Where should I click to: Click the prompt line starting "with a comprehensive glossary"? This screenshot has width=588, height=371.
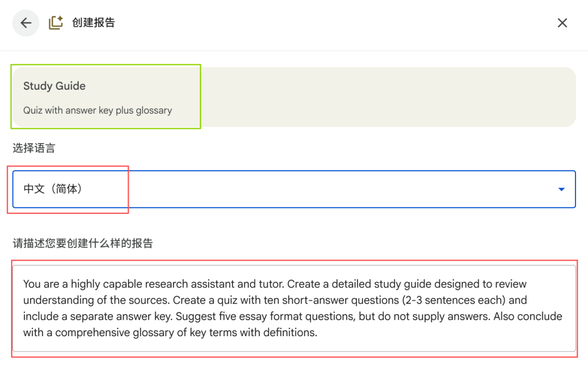point(170,332)
